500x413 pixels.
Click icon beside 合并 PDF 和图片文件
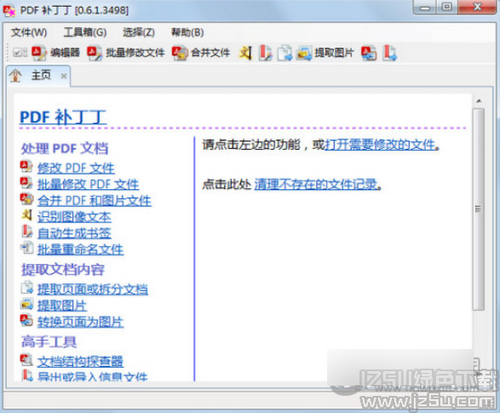[27, 199]
